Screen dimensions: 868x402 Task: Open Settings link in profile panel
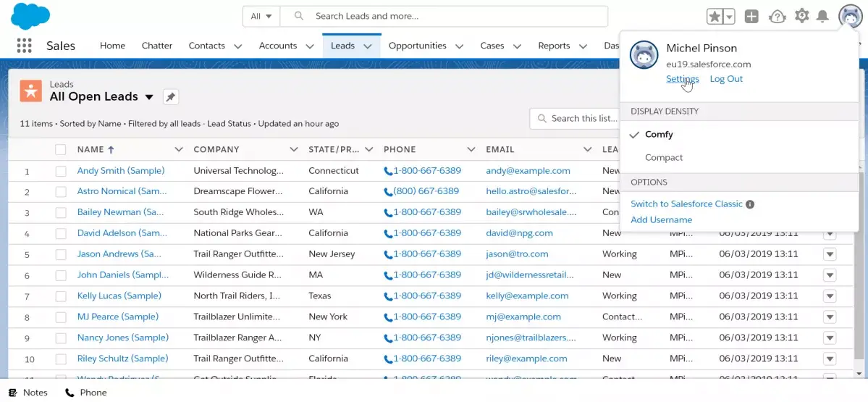(x=683, y=79)
